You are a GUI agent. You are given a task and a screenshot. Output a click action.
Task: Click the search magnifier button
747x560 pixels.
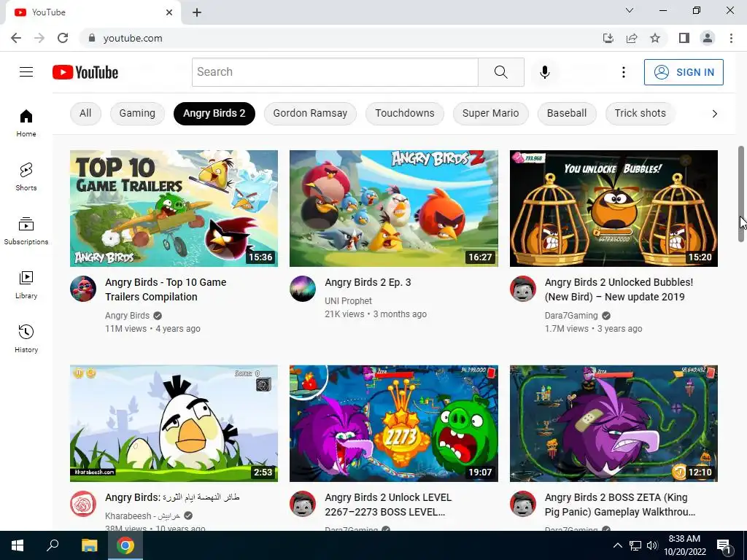tap(500, 72)
